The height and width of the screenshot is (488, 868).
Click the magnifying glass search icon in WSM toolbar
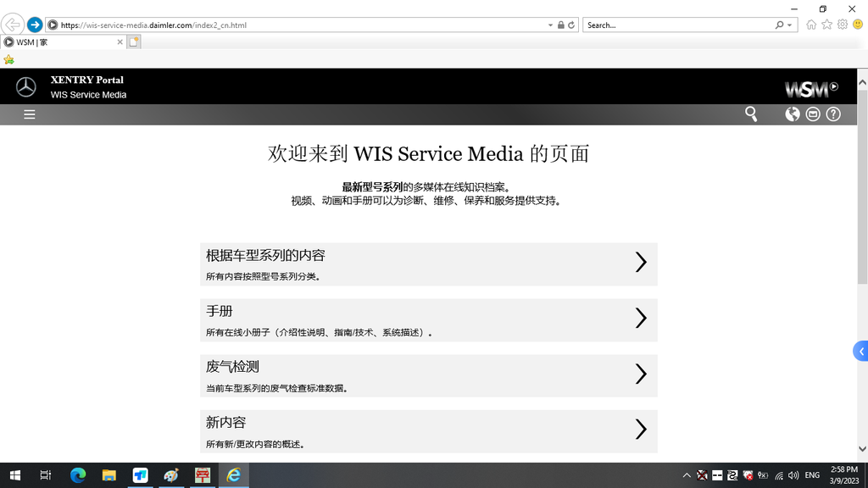click(750, 114)
